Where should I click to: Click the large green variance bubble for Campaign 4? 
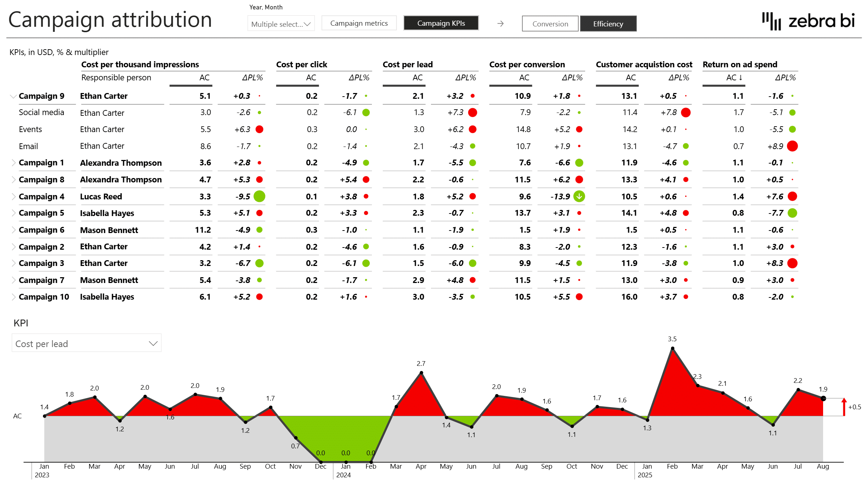259,196
